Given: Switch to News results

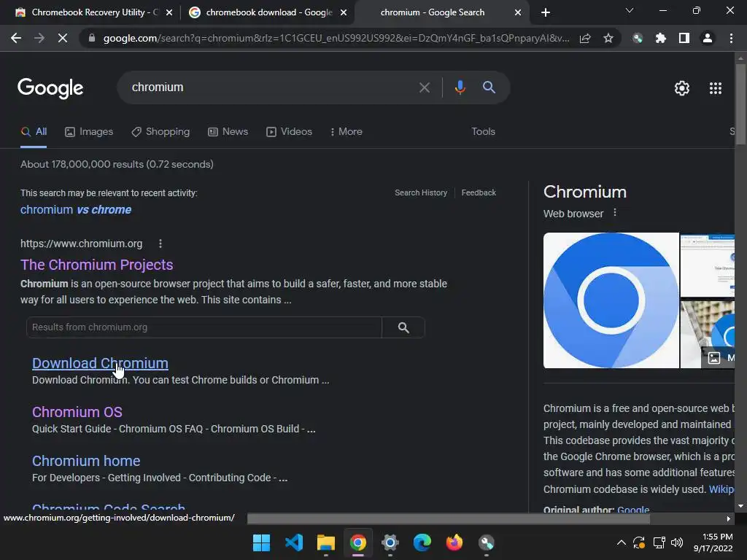Looking at the screenshot, I should click(228, 132).
